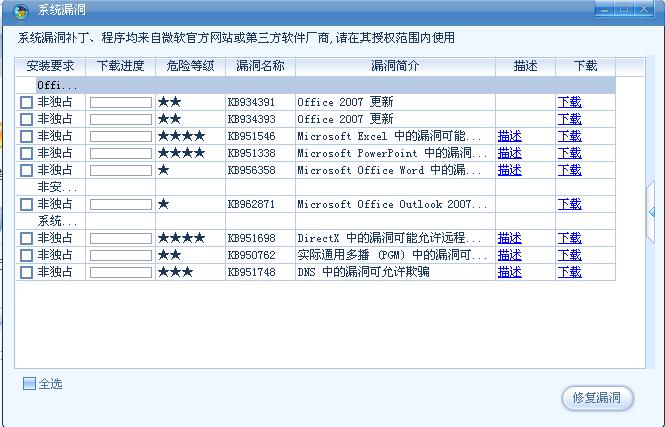Check the box for KB934393
The height and width of the screenshot is (427, 665).
point(26,119)
